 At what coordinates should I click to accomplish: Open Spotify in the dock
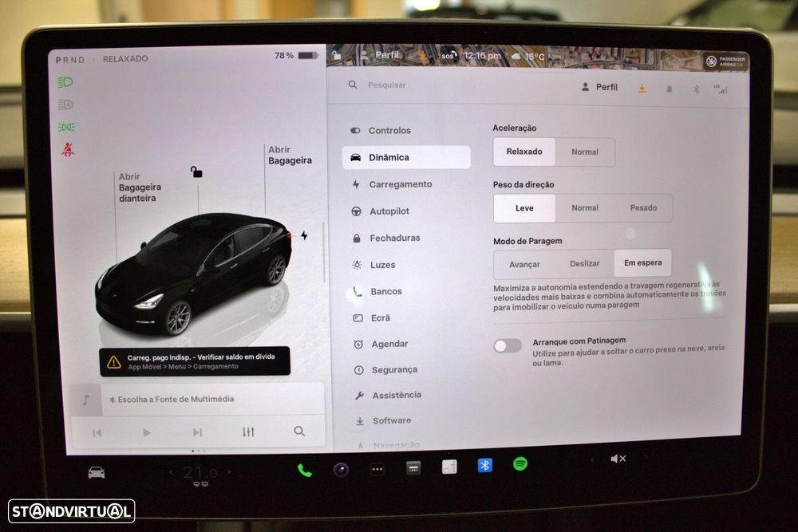(x=520, y=463)
